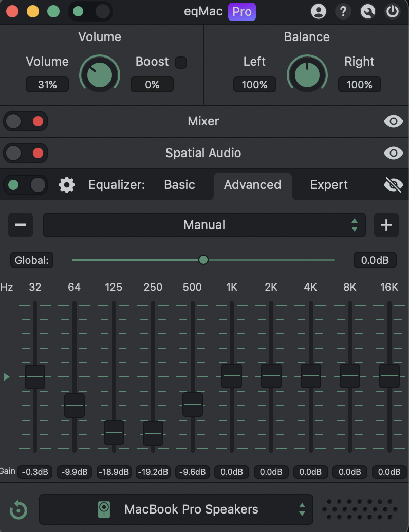Image resolution: width=409 pixels, height=532 pixels.
Task: Switch to the Basic equalizer tab
Action: (179, 185)
